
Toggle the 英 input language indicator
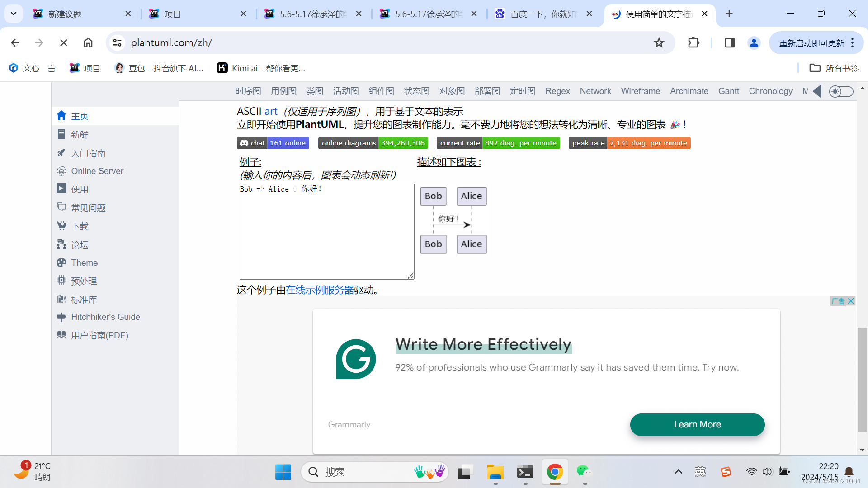(700, 472)
